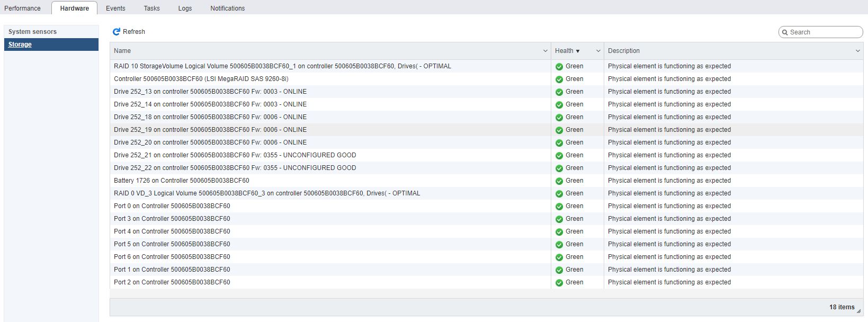868x322 pixels.
Task: Select System sensors in the sidebar
Action: click(32, 32)
